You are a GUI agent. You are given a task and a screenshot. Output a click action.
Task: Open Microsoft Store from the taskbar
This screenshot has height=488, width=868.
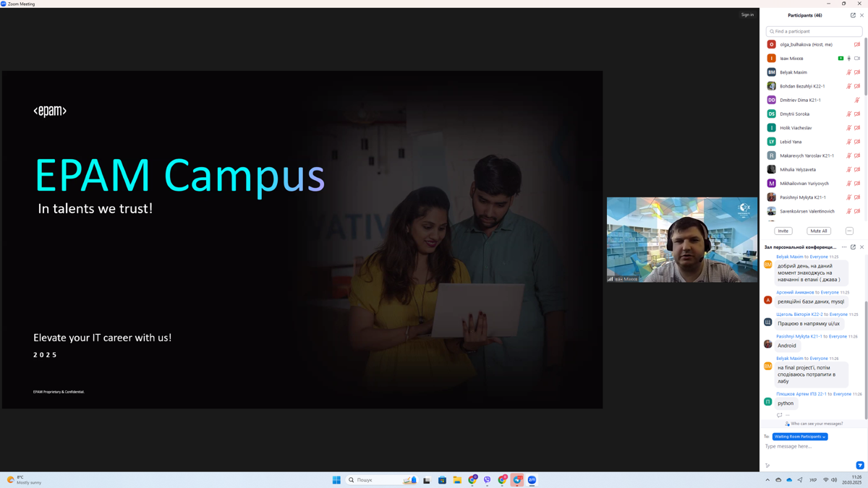(x=442, y=480)
